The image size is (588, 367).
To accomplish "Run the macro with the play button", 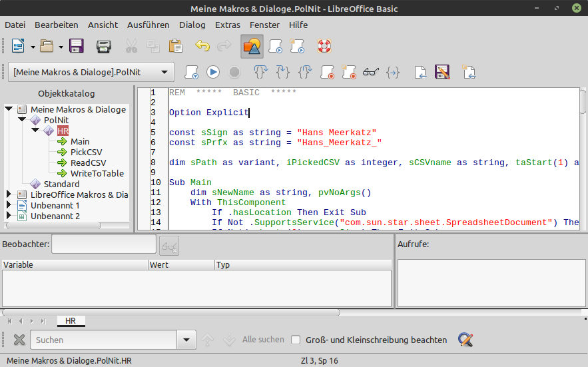I will pos(213,72).
